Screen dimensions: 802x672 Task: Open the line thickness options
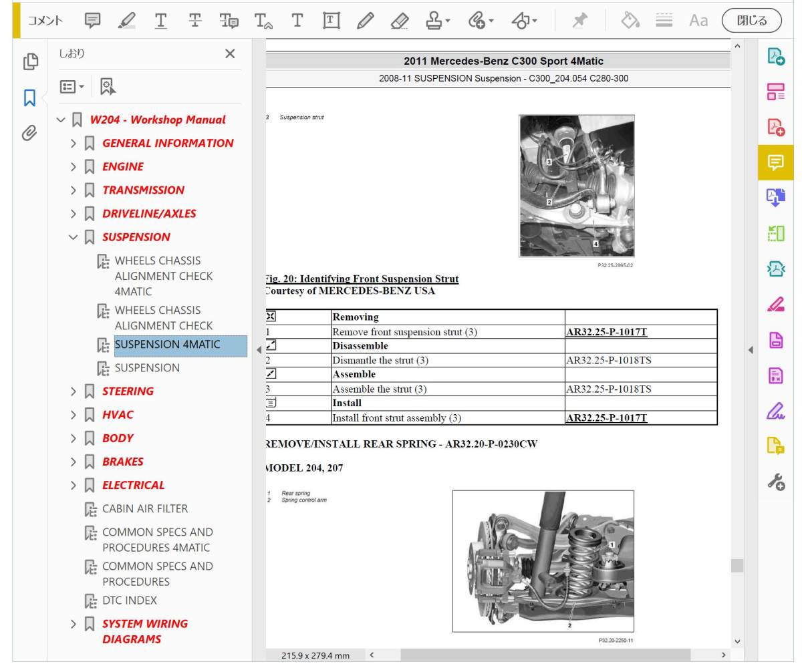point(664,21)
